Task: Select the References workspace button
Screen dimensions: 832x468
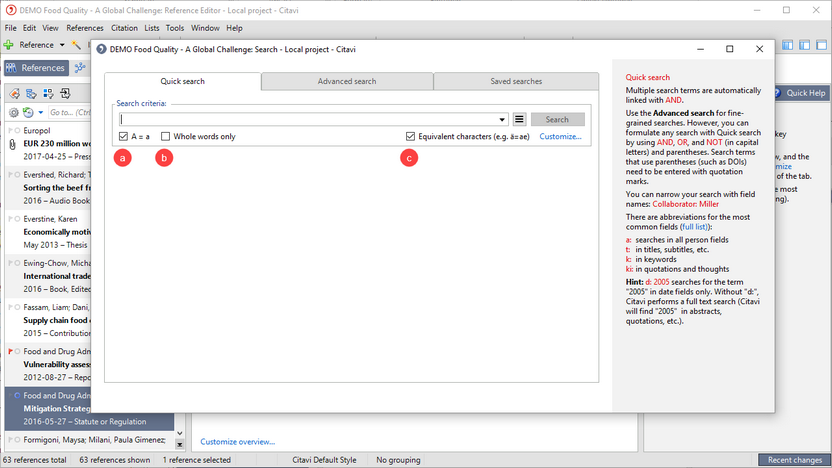Action: click(x=37, y=68)
